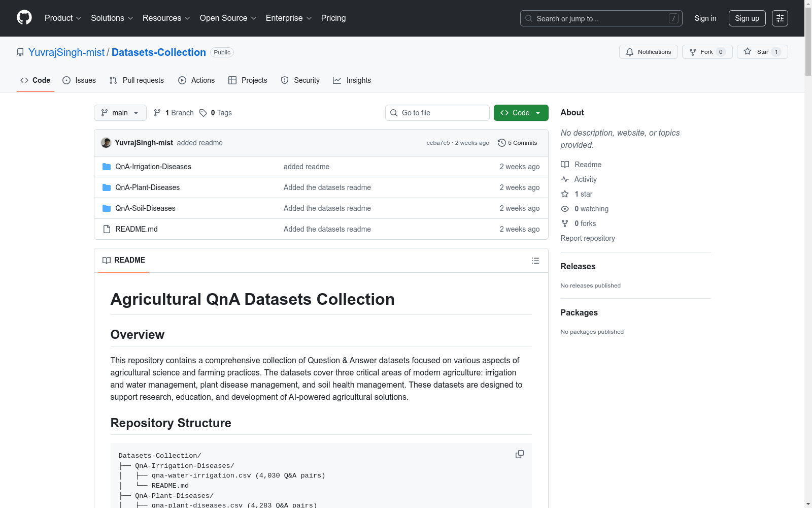Click the outline icon in README header
The height and width of the screenshot is (508, 812).
535,261
